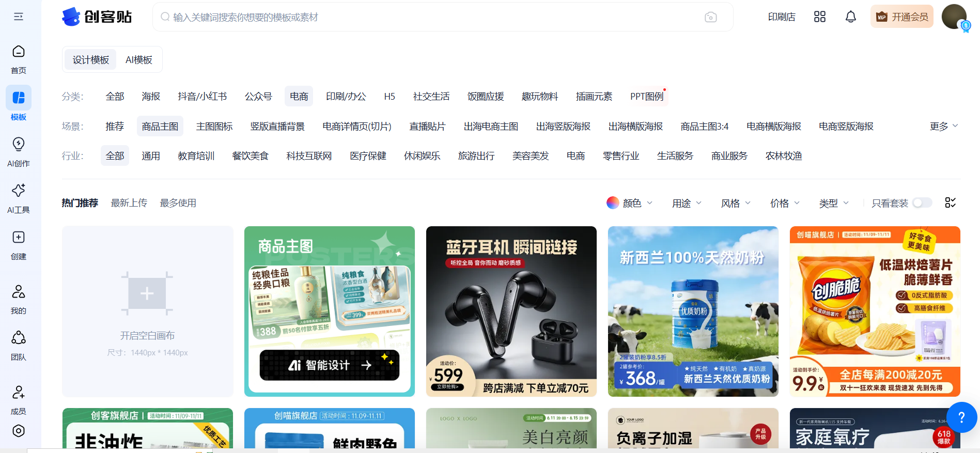The width and height of the screenshot is (980, 453).
Task: Open the user avatar profile
Action: pyautogui.click(x=954, y=17)
